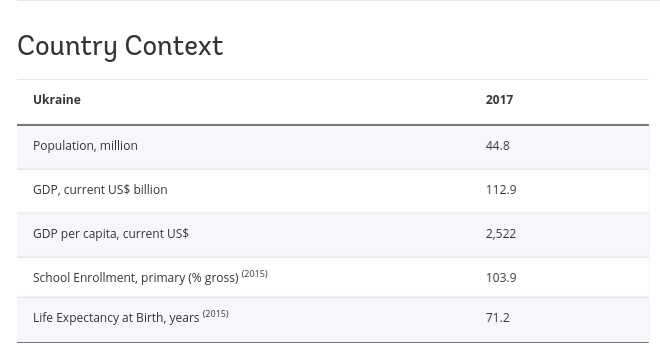Click the word Country in the heading
660x360 pixels.
[67, 46]
